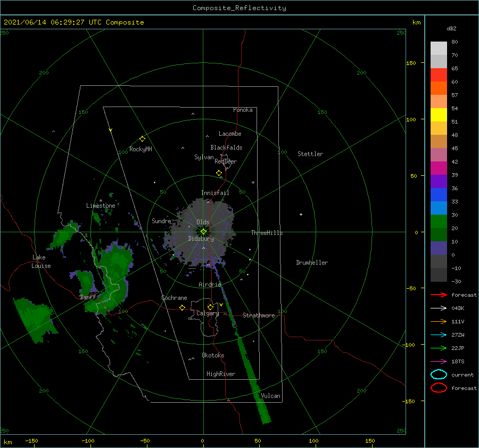Click the large green echo southwest of Banff
The image size is (479, 448).
(x=35, y=319)
